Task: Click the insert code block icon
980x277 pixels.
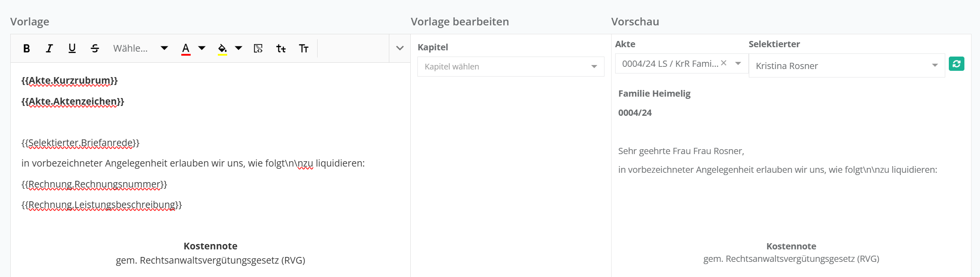Action: (x=258, y=49)
